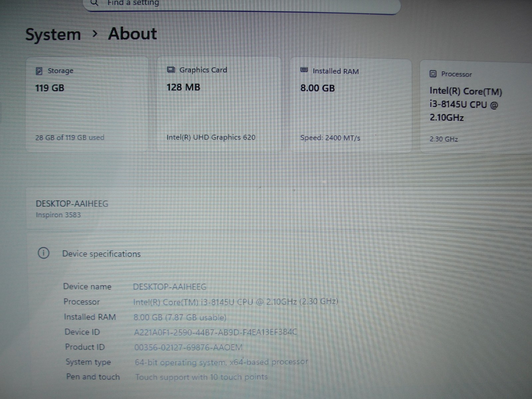The image size is (532, 399).
Task: Select the 128 MB graphics memory value
Action: 183,87
